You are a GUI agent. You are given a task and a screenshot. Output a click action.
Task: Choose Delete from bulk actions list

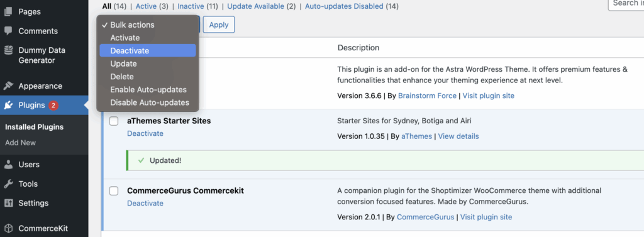click(x=148, y=77)
